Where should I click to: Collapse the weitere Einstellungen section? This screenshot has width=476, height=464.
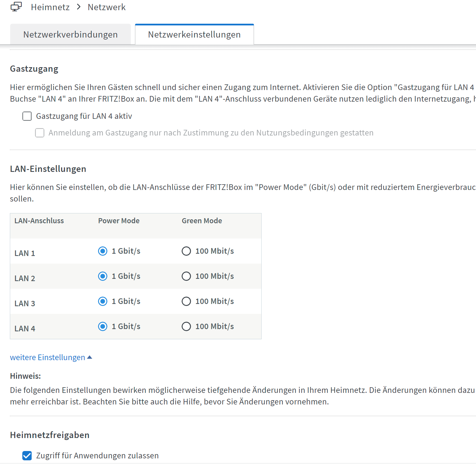[51, 357]
